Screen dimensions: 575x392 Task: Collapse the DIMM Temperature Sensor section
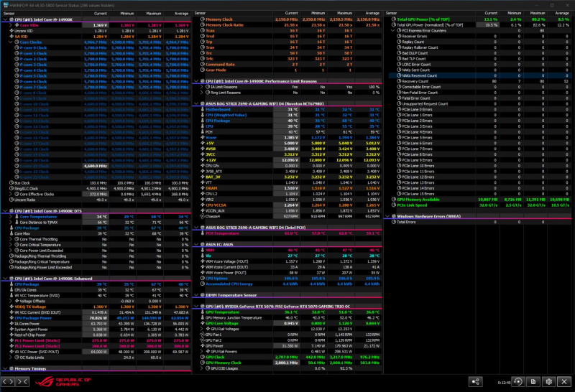click(196, 295)
